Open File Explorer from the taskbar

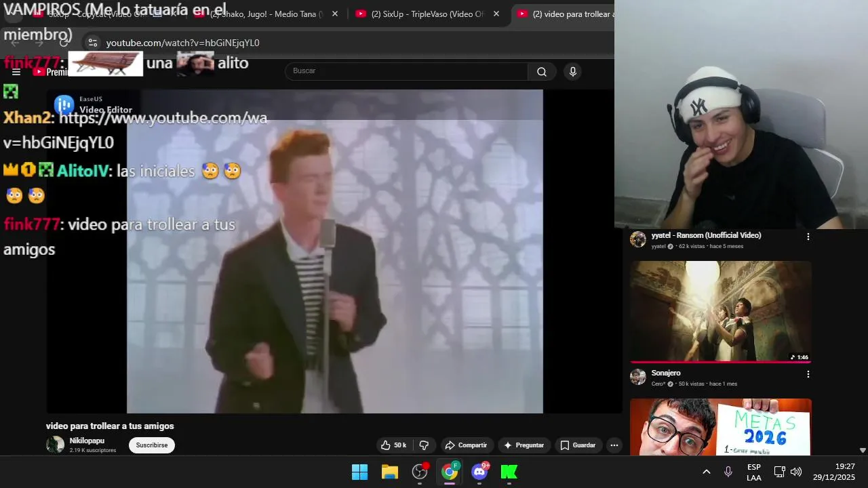389,472
